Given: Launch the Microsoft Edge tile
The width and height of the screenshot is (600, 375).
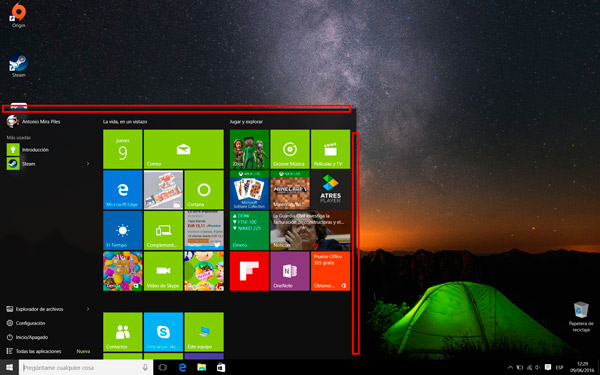Looking at the screenshot, I should pyautogui.click(x=122, y=189).
